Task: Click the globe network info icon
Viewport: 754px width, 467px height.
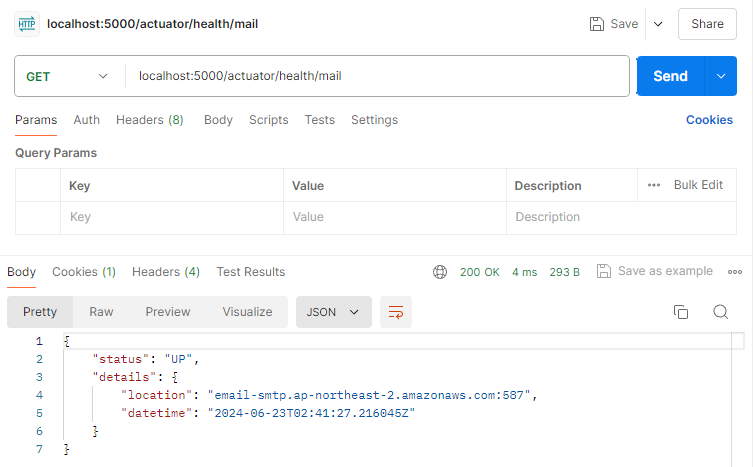Action: tap(440, 272)
